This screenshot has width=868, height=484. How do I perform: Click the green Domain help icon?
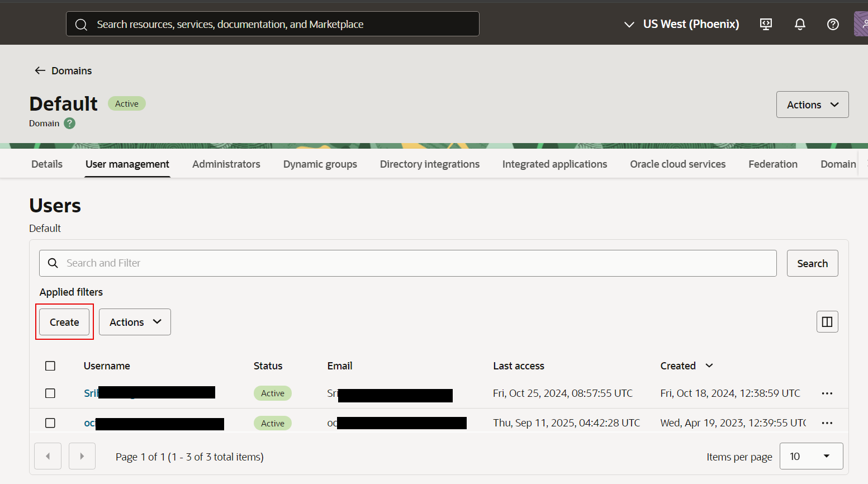click(x=69, y=124)
